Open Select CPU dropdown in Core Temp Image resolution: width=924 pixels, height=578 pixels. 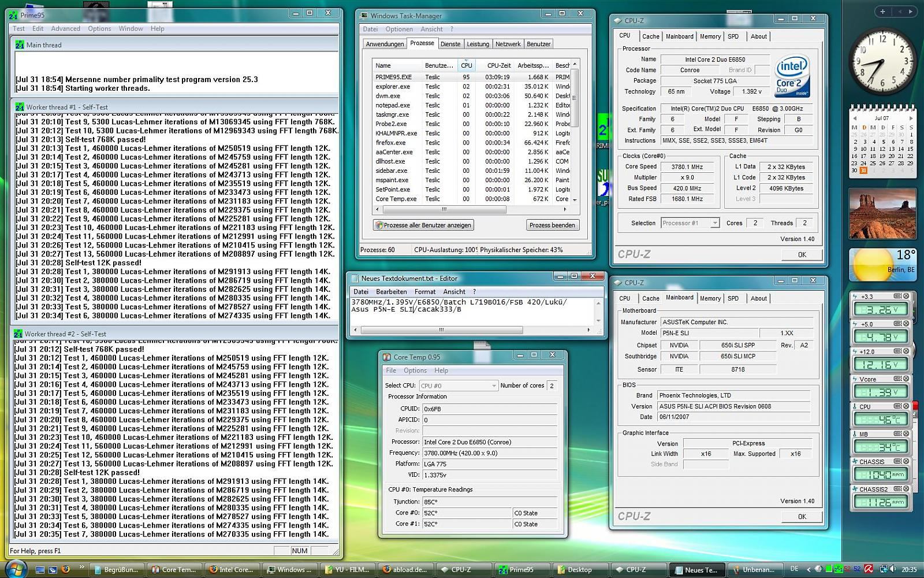coord(459,386)
